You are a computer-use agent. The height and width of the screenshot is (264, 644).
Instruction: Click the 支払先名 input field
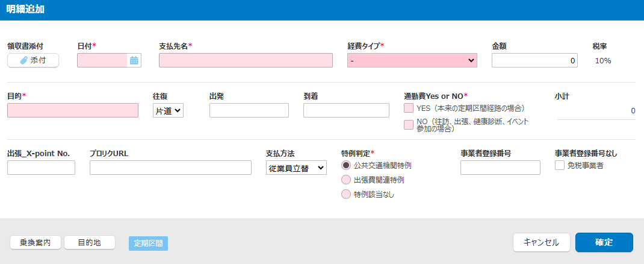(246, 60)
